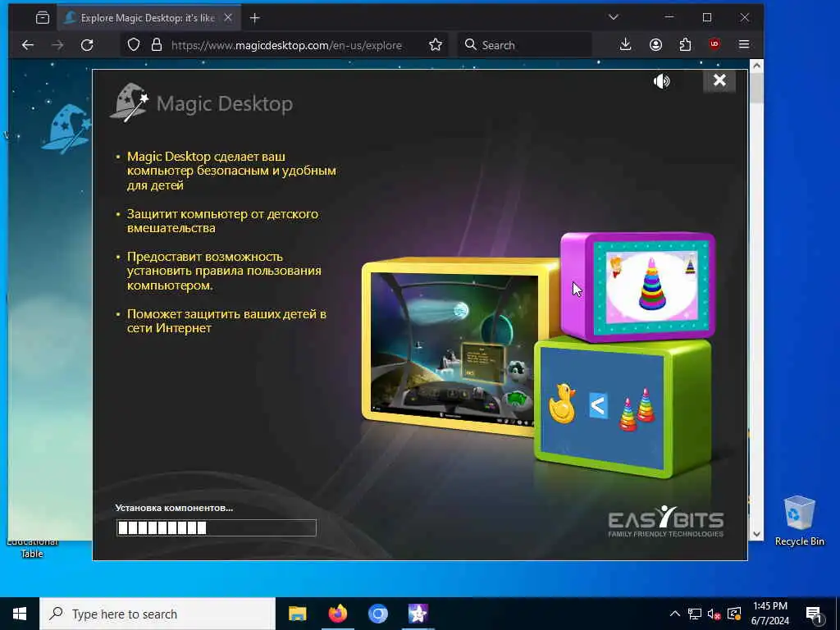Click the Magic Desktop title text
The height and width of the screenshot is (630, 840).
(225, 103)
